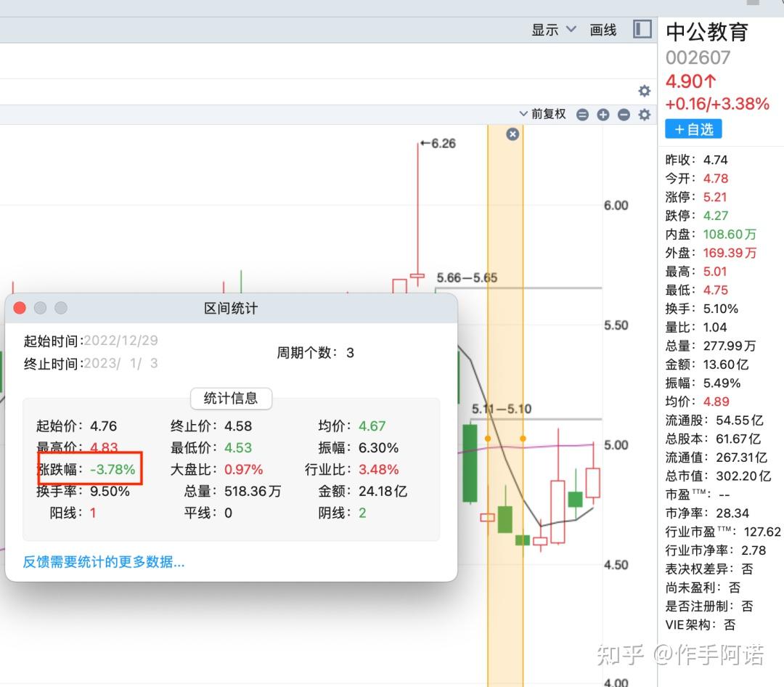The image size is (784, 687).
Task: Click 总股本 value 61.67亿
Action: point(738,439)
